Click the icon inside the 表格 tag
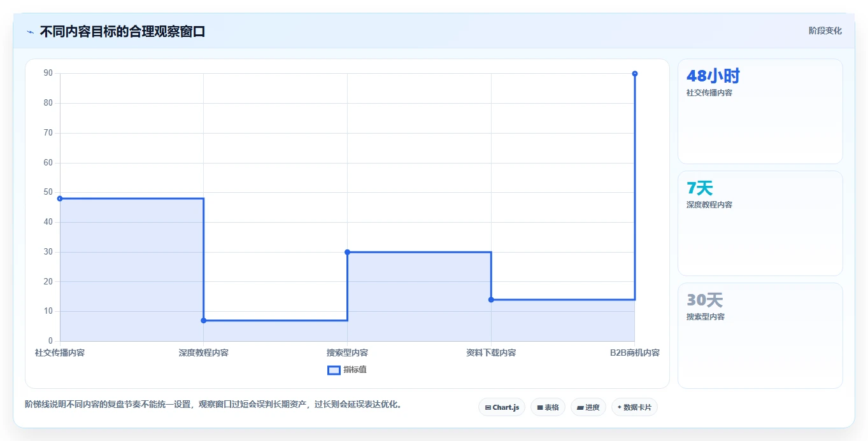The image size is (868, 441). tap(540, 407)
